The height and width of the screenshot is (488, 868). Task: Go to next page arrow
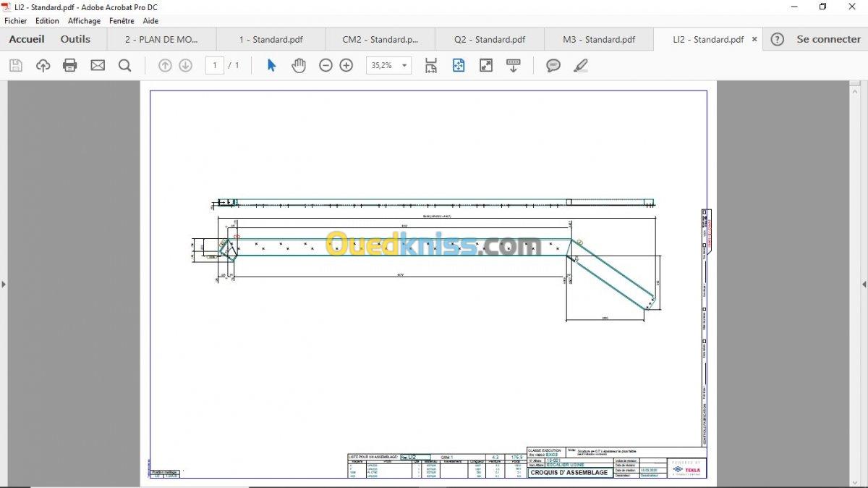pyautogui.click(x=185, y=66)
